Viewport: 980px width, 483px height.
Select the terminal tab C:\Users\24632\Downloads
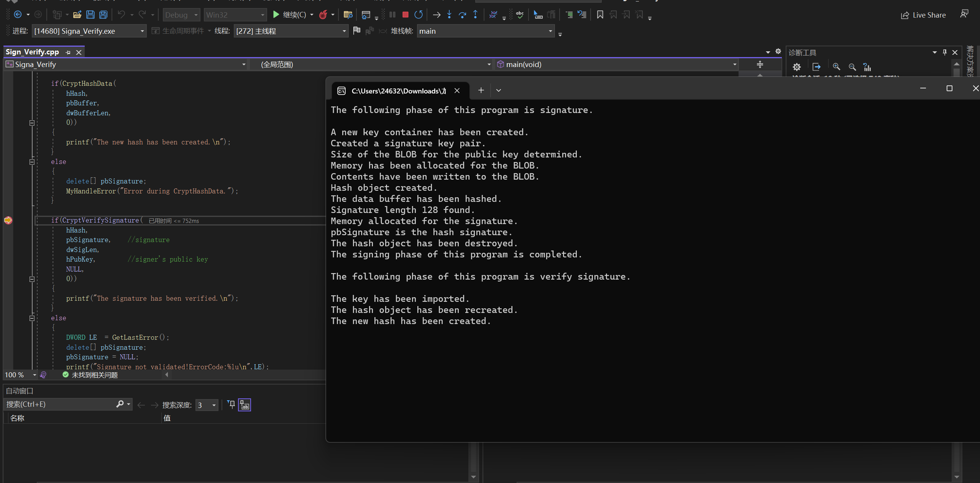click(x=398, y=91)
